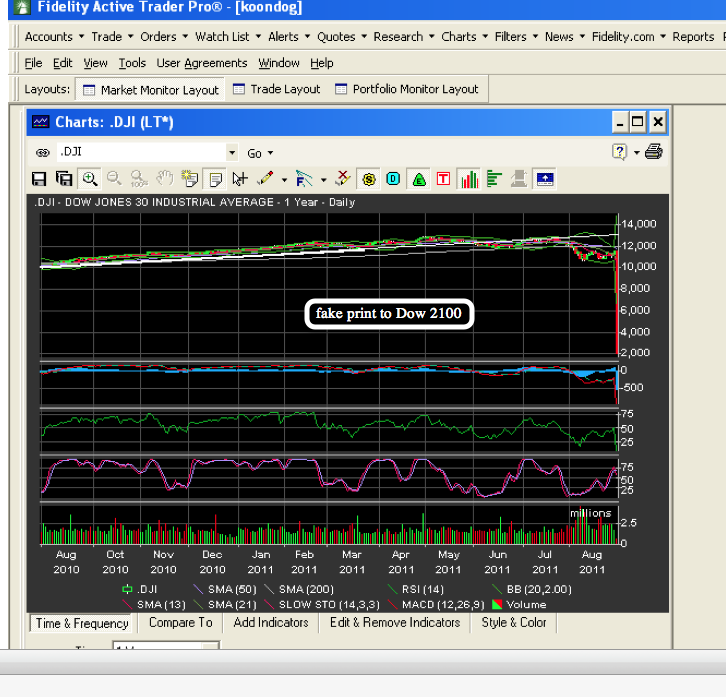Click the help question mark icon
Viewport: 726px width, 697px height.
tap(620, 152)
